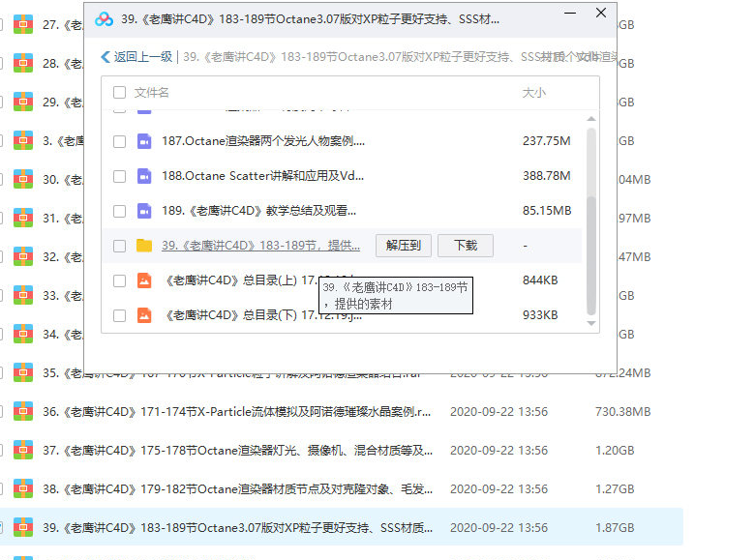
Task: Tick checkbox for 187.Octane渲染器两个发光人物案例
Action: (119, 141)
